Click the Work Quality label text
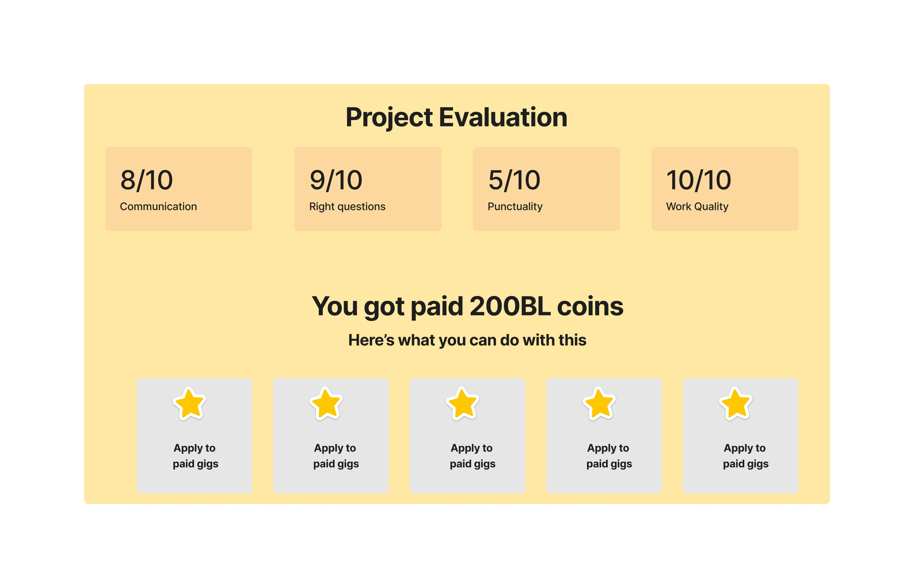The image size is (914, 588). 697,207
